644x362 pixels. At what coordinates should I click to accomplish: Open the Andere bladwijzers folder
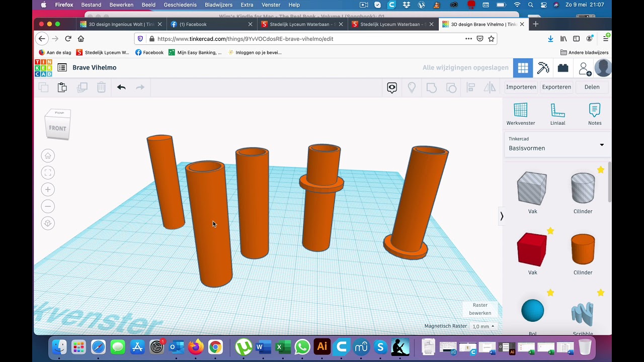pyautogui.click(x=585, y=52)
